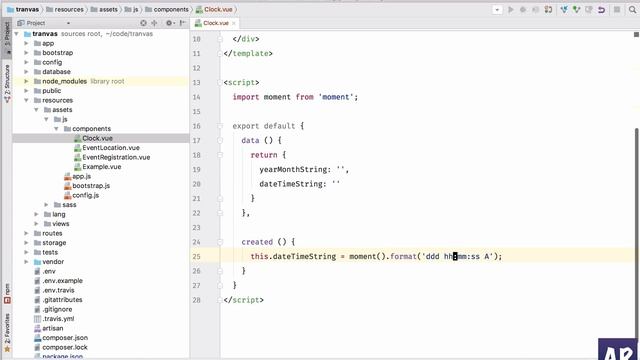
Task: Toggle the 1: Project side tab
Action: click(x=7, y=38)
